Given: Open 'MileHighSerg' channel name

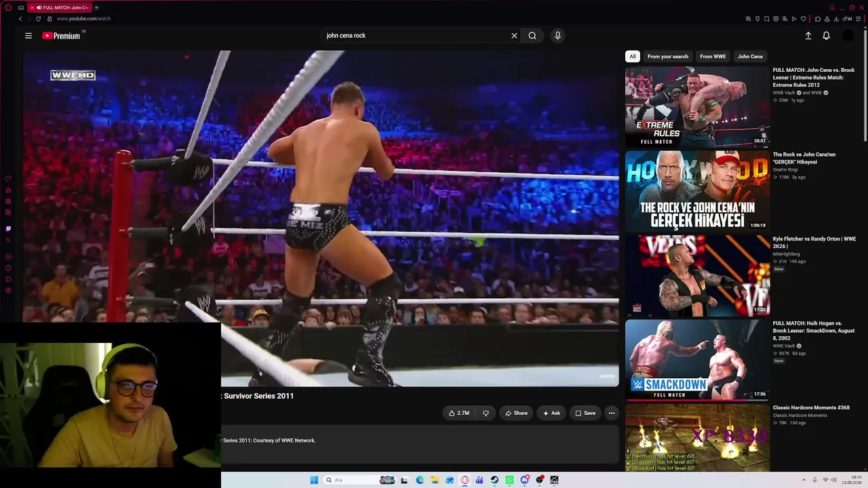Looking at the screenshot, I should (x=786, y=254).
